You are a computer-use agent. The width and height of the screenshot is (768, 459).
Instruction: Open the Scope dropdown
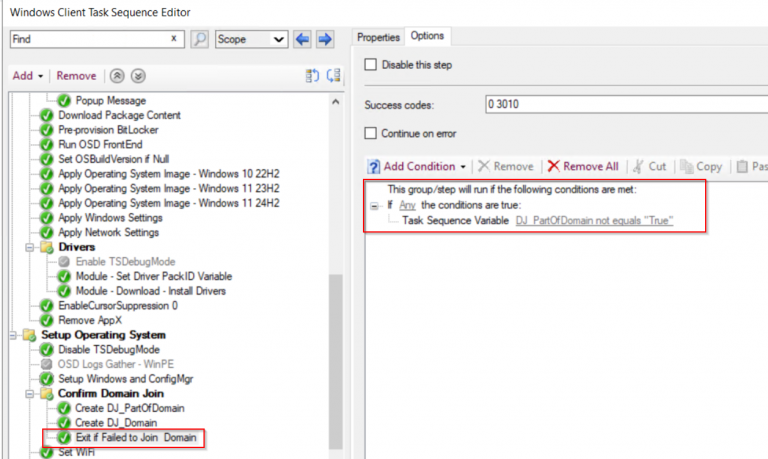point(250,39)
